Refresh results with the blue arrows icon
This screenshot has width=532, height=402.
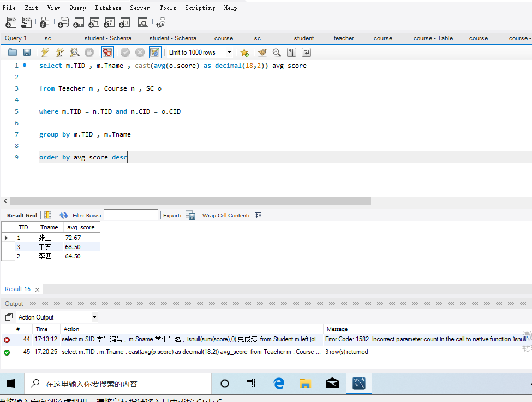(63, 215)
